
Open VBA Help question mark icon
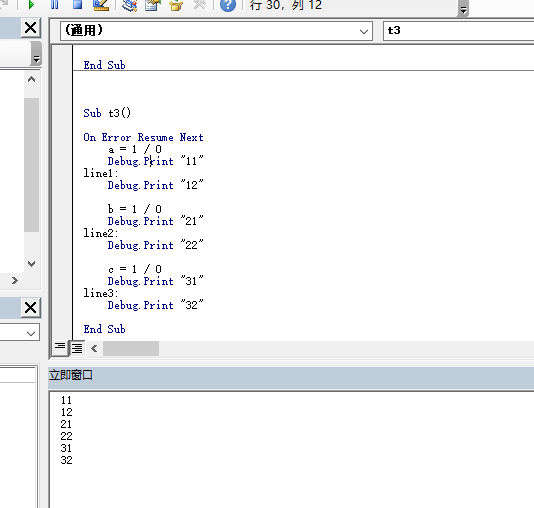(228, 5)
